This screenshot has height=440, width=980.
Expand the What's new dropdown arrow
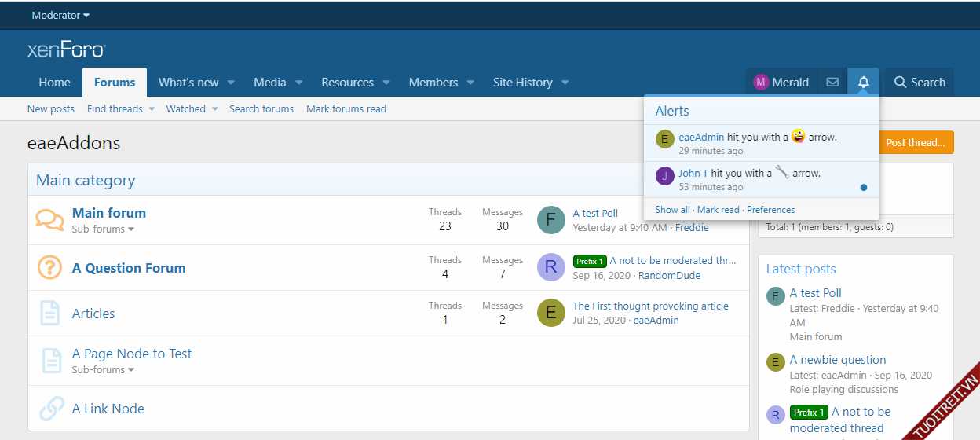click(x=232, y=82)
